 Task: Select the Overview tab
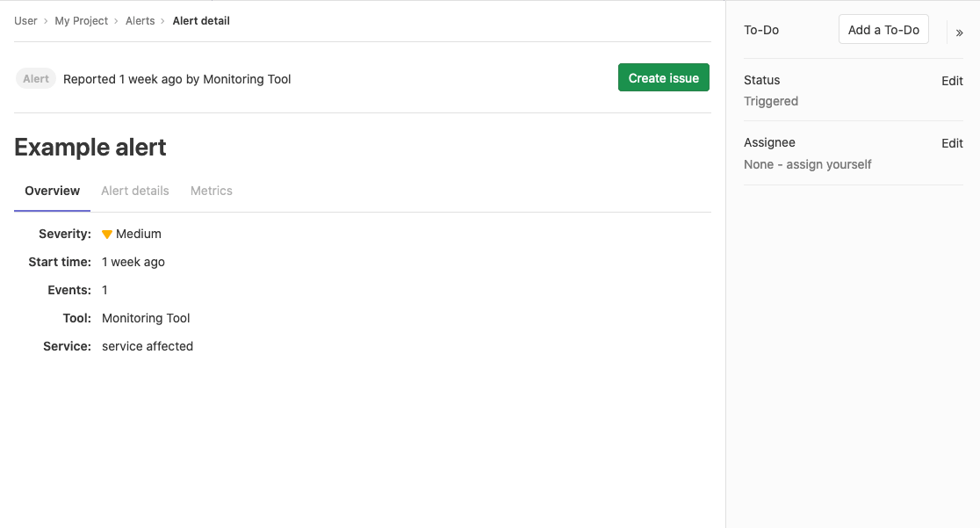pyautogui.click(x=52, y=191)
